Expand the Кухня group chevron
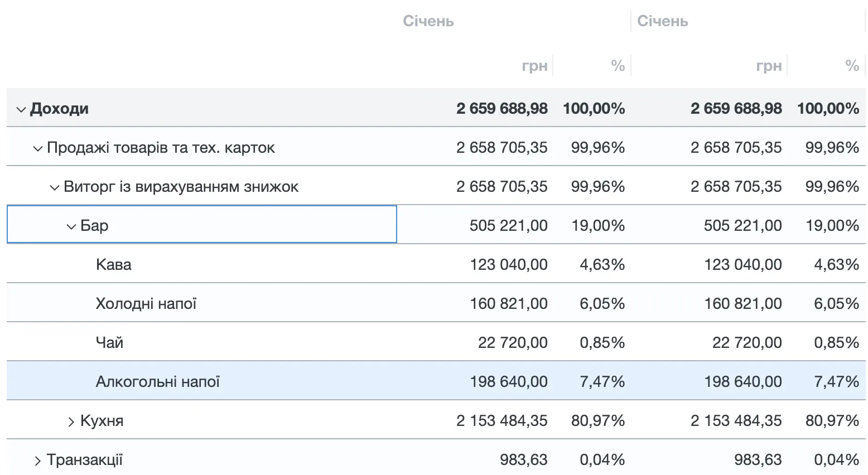 coord(71,421)
